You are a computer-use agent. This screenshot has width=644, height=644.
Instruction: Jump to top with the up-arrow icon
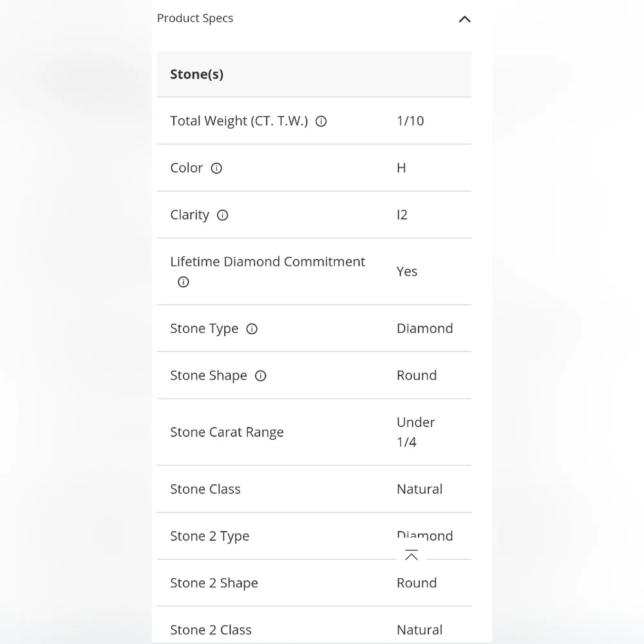411,555
